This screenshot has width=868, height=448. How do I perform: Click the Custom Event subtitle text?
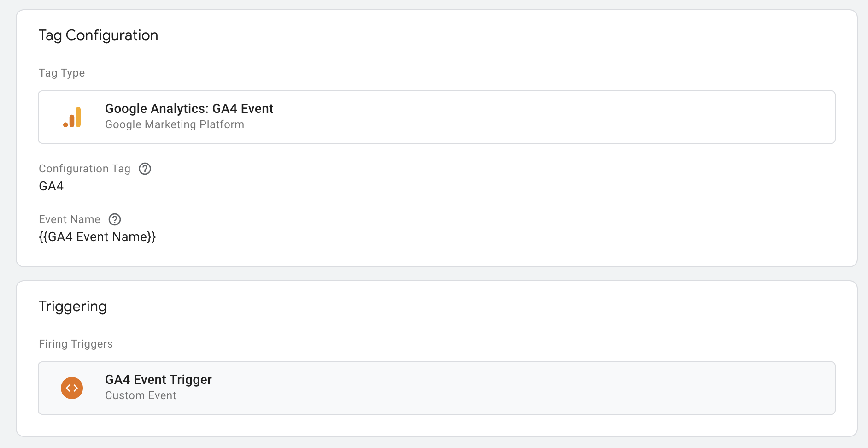coord(141,395)
